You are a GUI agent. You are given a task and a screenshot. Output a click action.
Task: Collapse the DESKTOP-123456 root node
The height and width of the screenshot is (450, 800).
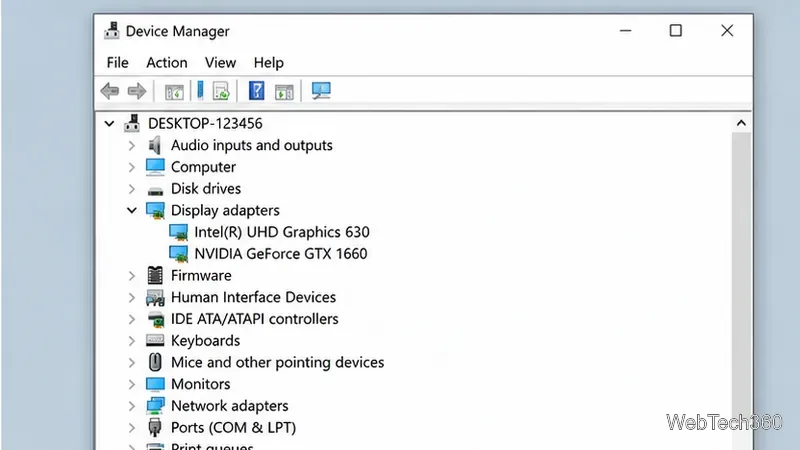point(109,123)
